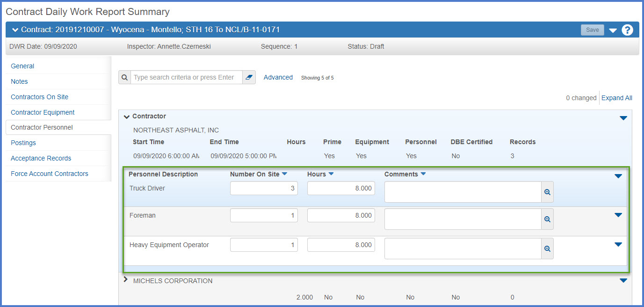644x307 pixels.
Task: Click the Inspector Annette.Czerneski text
Action: [169, 46]
